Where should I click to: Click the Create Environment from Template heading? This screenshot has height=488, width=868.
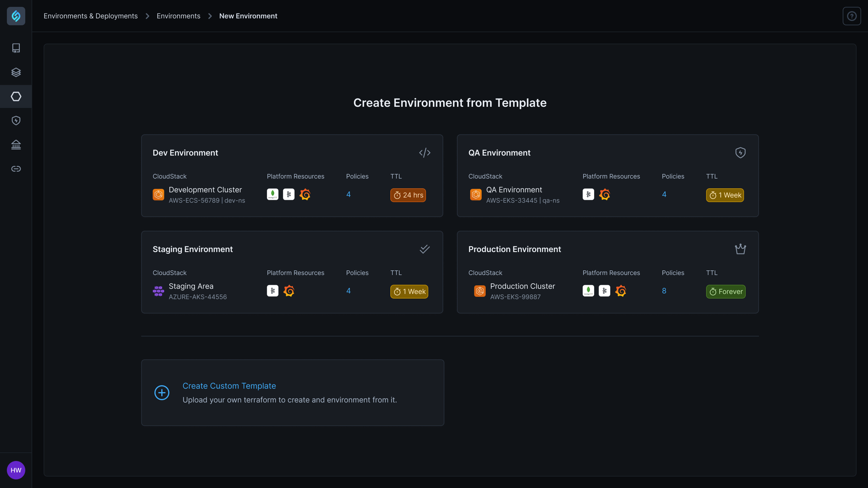pyautogui.click(x=450, y=103)
